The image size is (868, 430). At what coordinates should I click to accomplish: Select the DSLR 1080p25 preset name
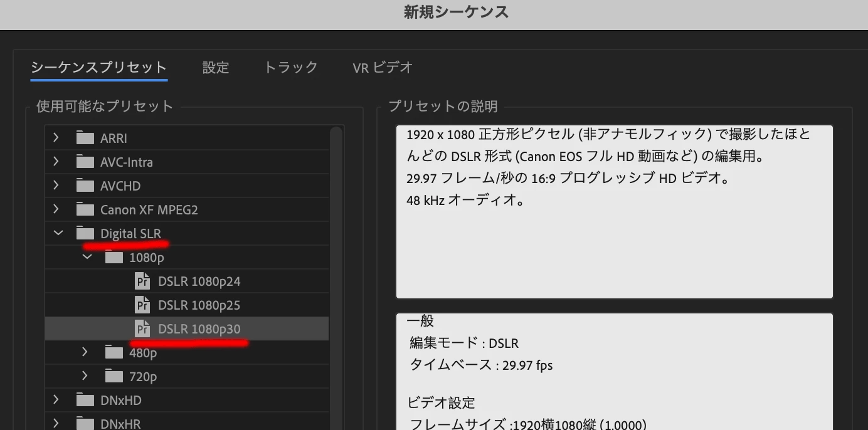coord(199,305)
